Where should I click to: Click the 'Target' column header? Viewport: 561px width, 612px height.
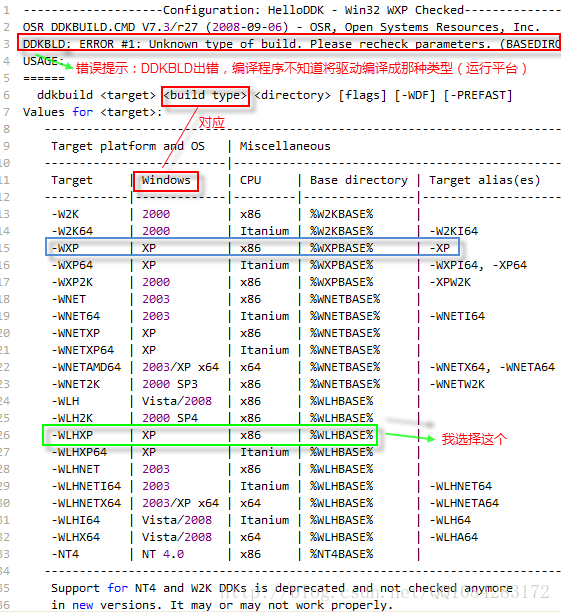(x=72, y=180)
